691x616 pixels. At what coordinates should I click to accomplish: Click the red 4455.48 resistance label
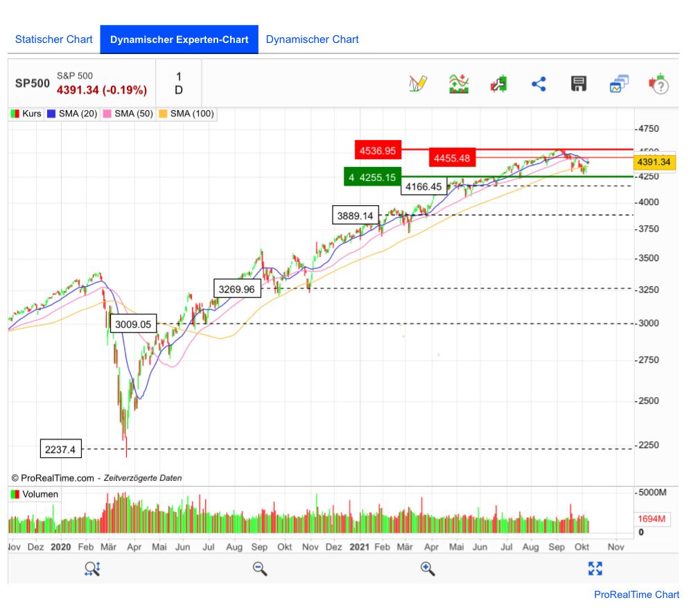[452, 158]
